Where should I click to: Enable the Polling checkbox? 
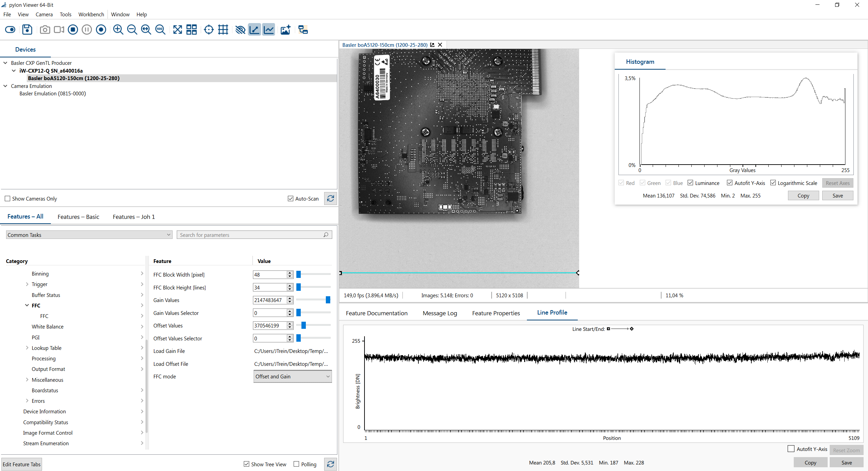(296, 464)
